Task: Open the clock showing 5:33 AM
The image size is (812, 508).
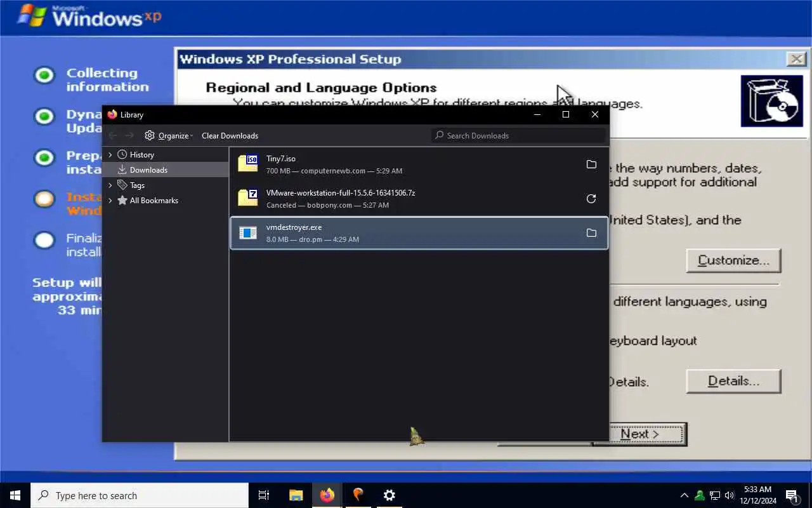Action: click(757, 495)
